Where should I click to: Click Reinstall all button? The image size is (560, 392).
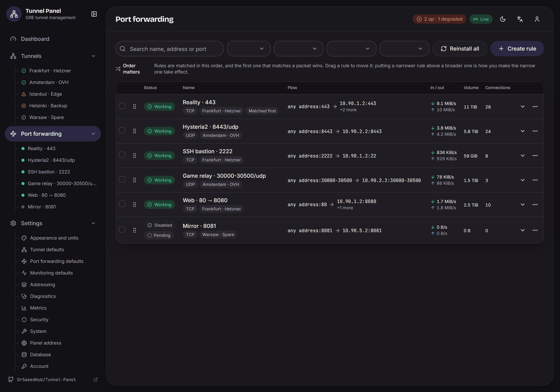coord(460,49)
